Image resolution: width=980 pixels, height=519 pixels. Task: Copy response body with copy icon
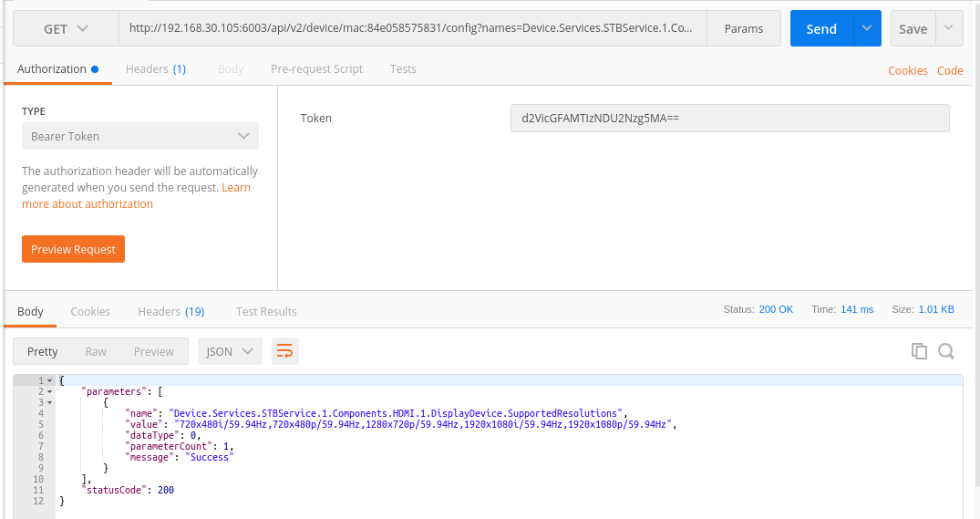(x=919, y=351)
